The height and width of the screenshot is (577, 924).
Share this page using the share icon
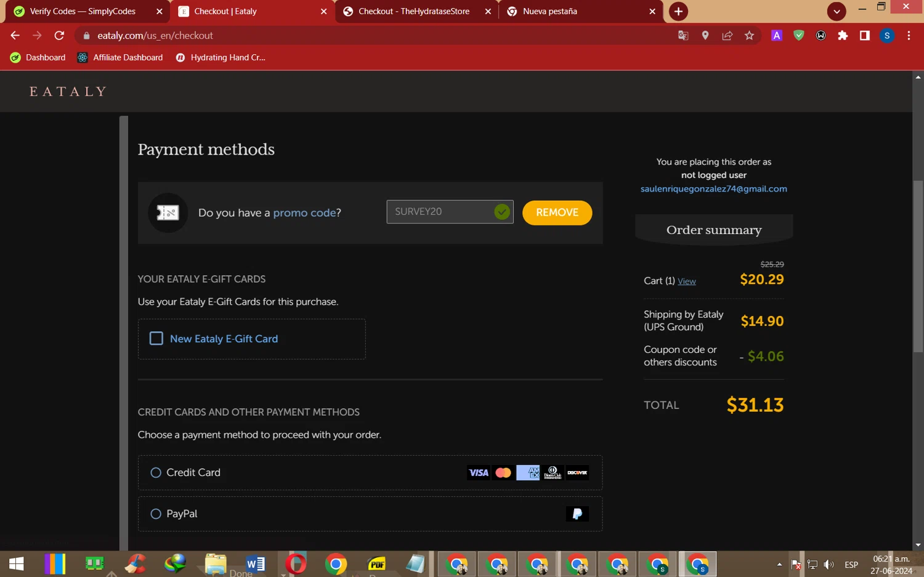coord(727,36)
